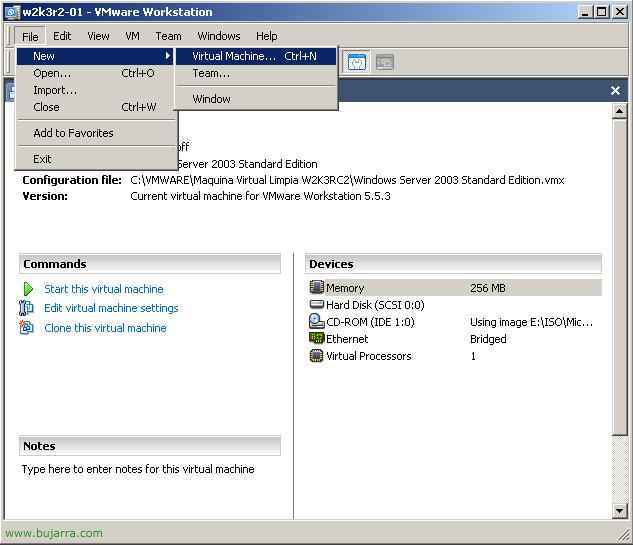Click the Hard Disk device icon
The height and width of the screenshot is (545, 633).
[316, 304]
